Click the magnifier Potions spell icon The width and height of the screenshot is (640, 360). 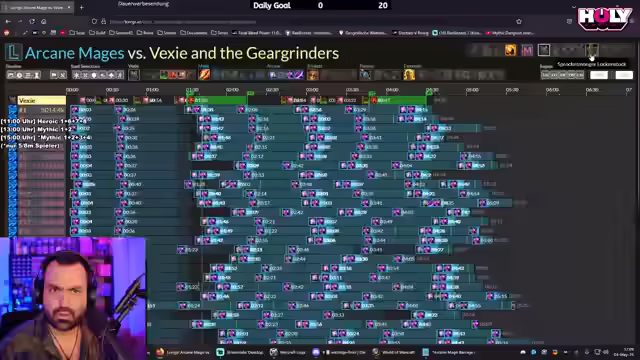pos(365,75)
